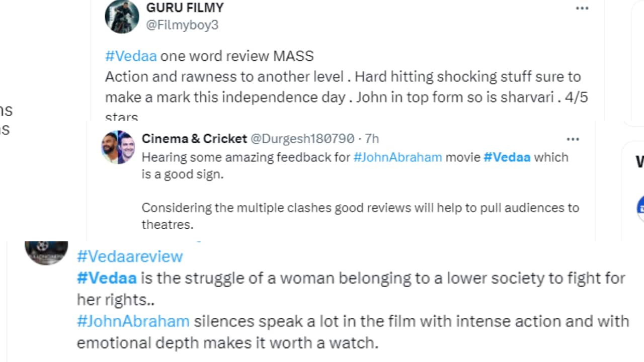Open the @Filmyboy3 handle
This screenshot has width=644, height=362.
coord(182,25)
